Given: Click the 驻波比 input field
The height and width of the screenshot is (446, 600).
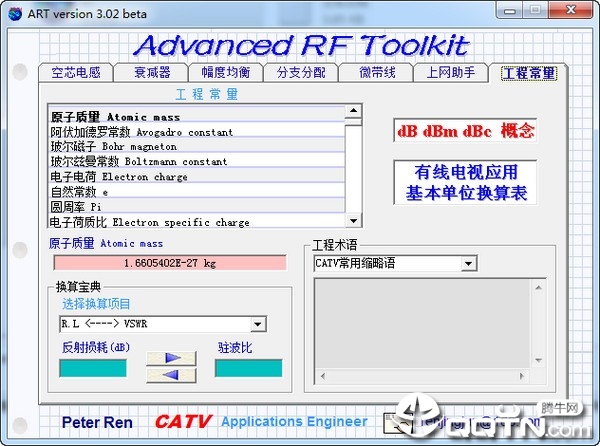Looking at the screenshot, I should pyautogui.click(x=248, y=367).
